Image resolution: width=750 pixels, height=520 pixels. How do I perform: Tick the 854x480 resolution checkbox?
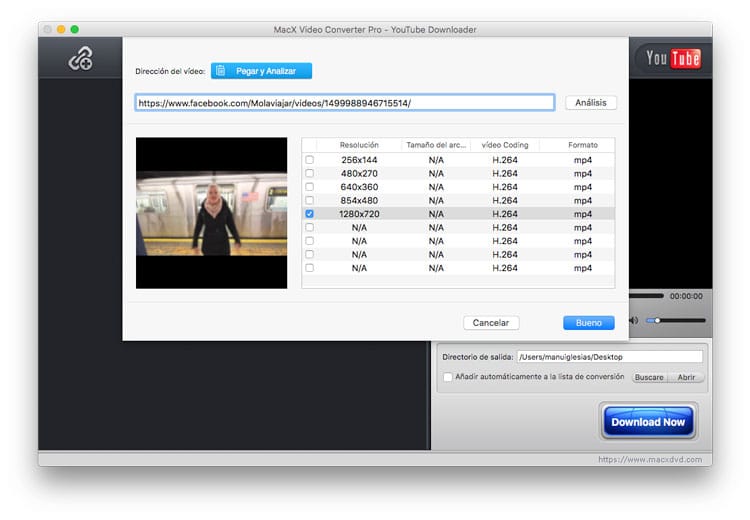coord(309,200)
